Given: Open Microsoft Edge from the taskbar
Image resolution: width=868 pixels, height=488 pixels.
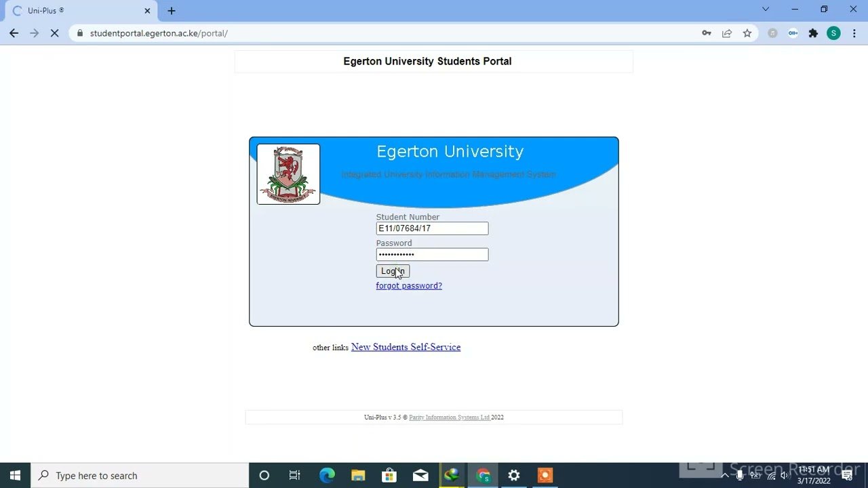Looking at the screenshot, I should (x=327, y=475).
